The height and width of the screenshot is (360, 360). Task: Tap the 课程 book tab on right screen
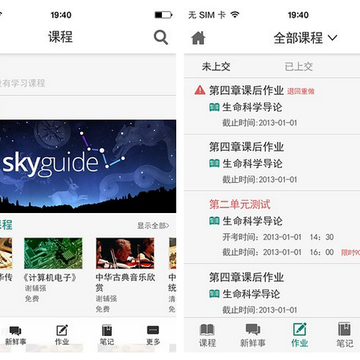[x=207, y=335]
